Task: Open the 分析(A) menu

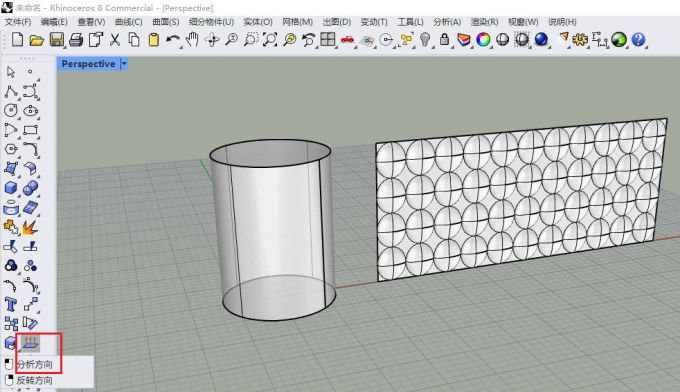Action: [x=447, y=22]
